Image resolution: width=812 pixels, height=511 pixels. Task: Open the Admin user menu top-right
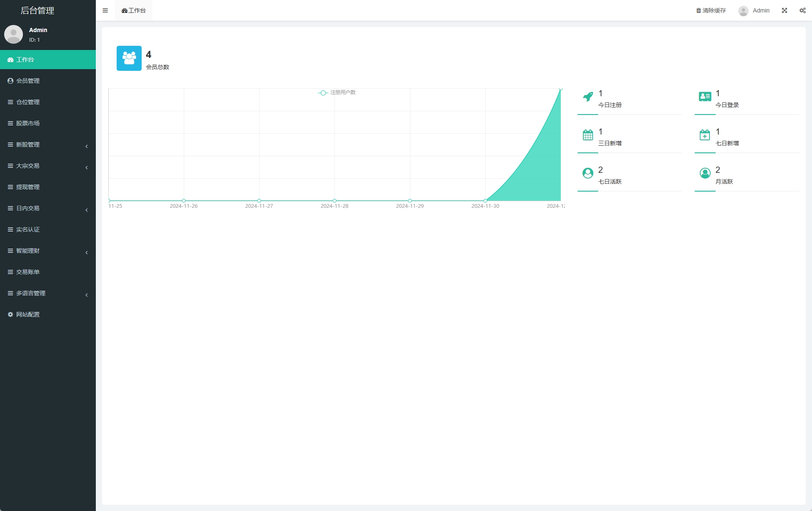click(754, 10)
